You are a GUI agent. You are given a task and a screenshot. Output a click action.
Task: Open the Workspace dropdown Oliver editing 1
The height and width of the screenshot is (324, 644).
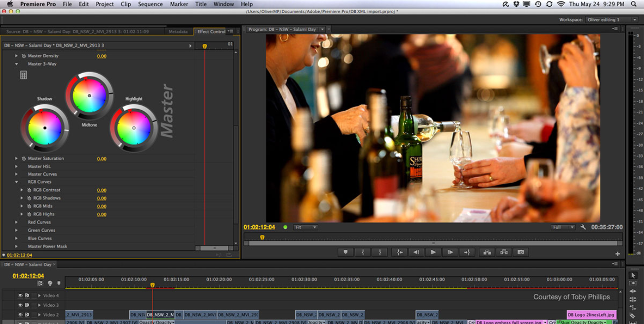tap(611, 20)
